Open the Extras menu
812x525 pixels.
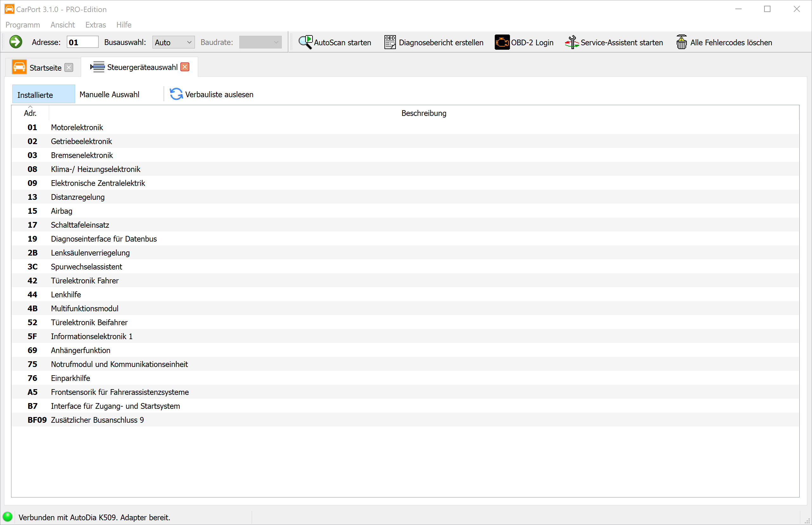pos(95,25)
